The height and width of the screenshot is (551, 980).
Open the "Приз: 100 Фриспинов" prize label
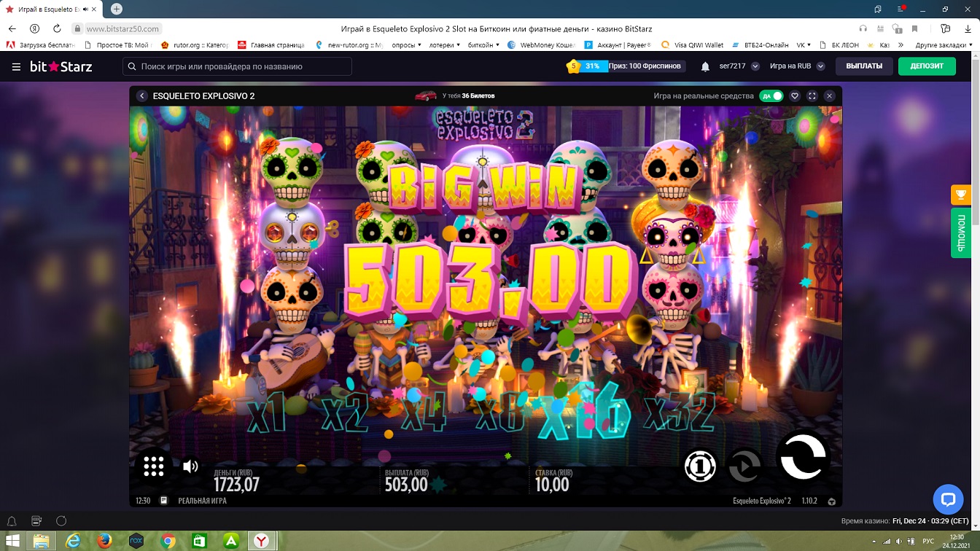pyautogui.click(x=645, y=66)
